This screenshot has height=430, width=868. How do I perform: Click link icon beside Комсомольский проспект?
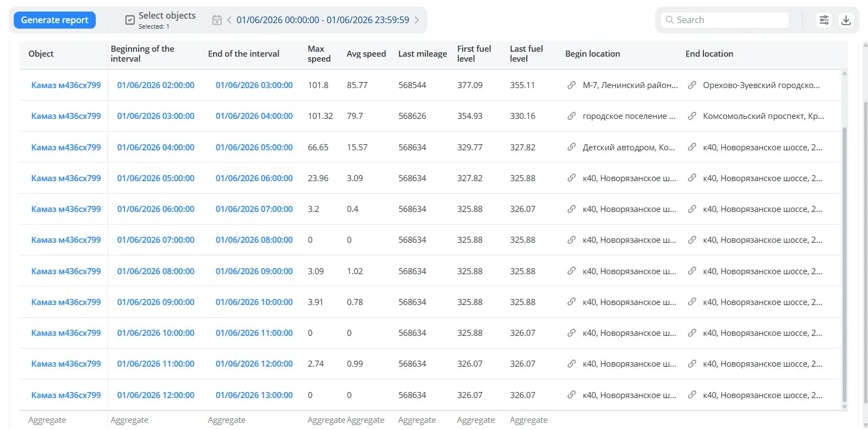coord(692,116)
